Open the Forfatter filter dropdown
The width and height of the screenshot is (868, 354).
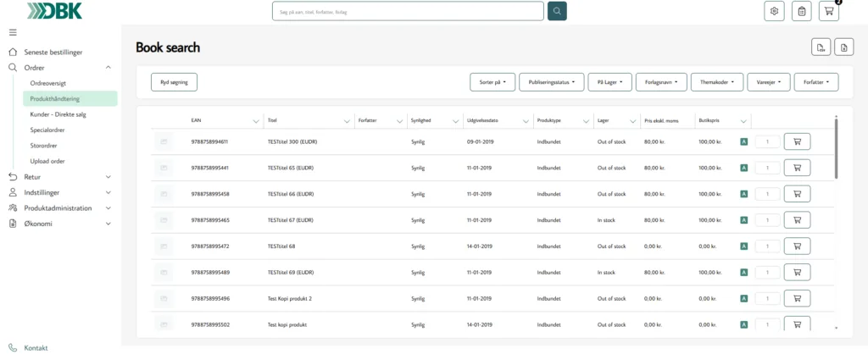pyautogui.click(x=816, y=82)
